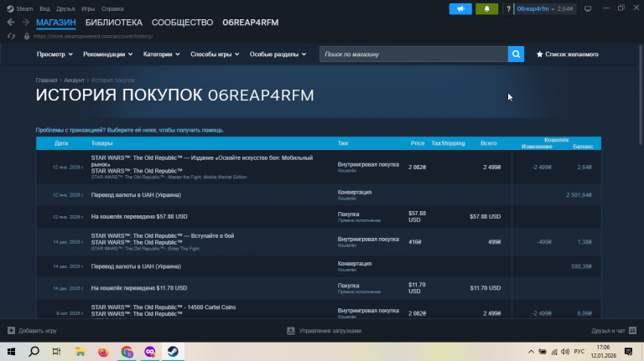
Task: Click the plus icon for Add game
Action: [x=11, y=331]
